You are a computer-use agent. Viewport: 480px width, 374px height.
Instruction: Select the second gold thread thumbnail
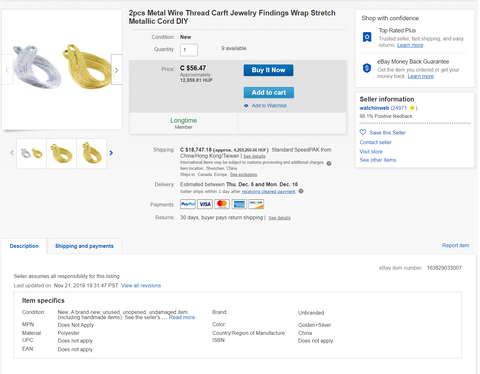[91, 153]
